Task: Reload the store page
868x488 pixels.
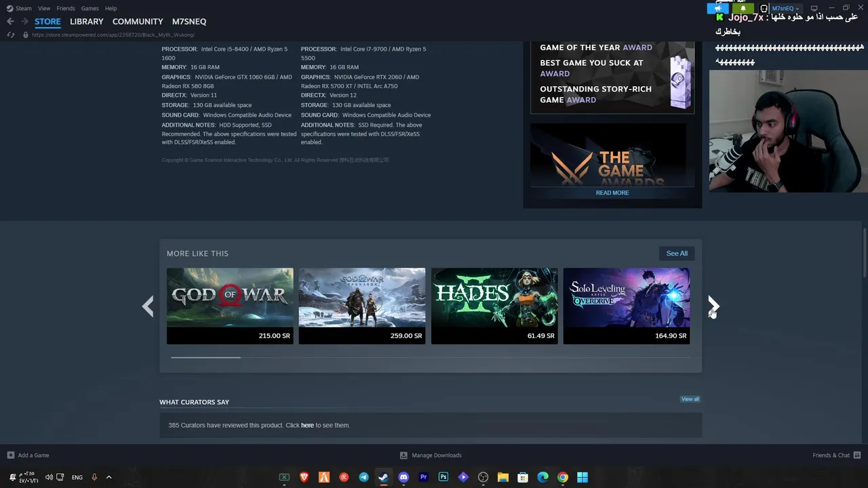Action: click(x=10, y=35)
